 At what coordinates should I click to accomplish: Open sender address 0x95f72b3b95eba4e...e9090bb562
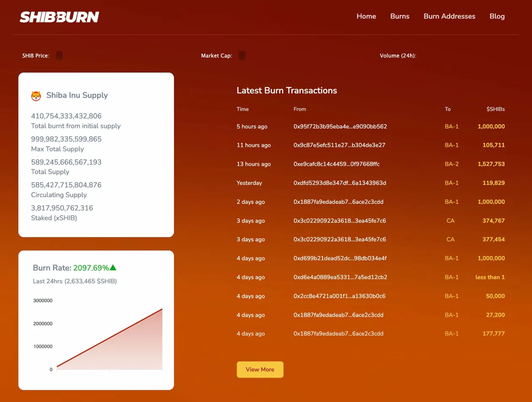[340, 126]
